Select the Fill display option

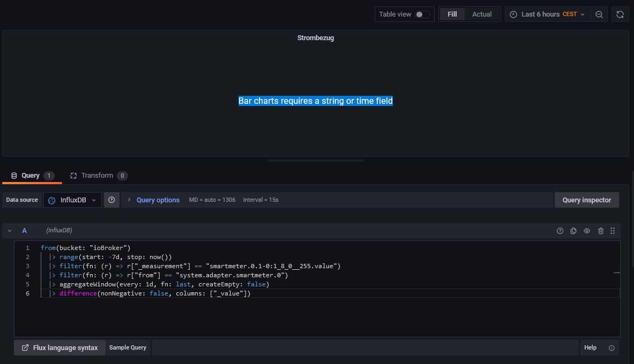(x=452, y=14)
